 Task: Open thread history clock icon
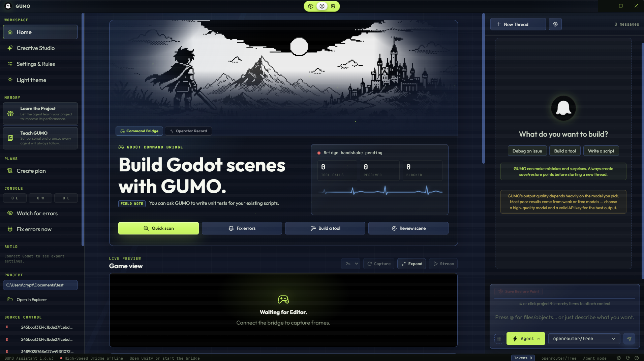coord(555,24)
